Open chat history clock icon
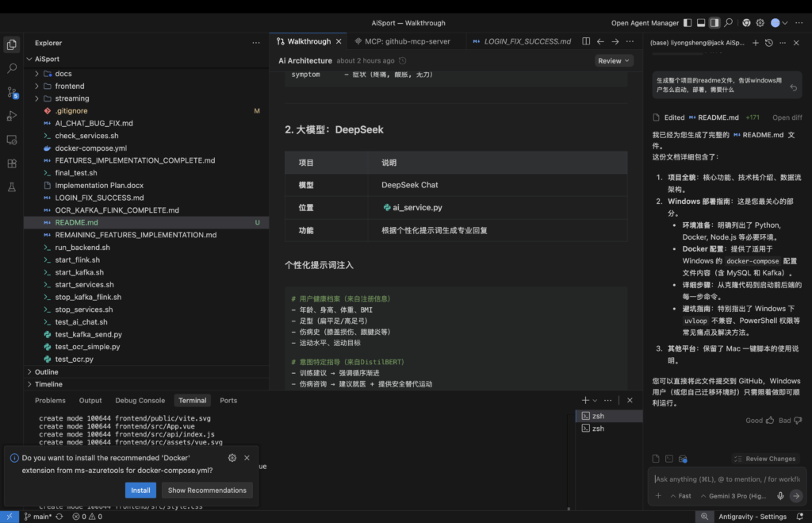Image resolution: width=812 pixels, height=523 pixels. coord(769,43)
